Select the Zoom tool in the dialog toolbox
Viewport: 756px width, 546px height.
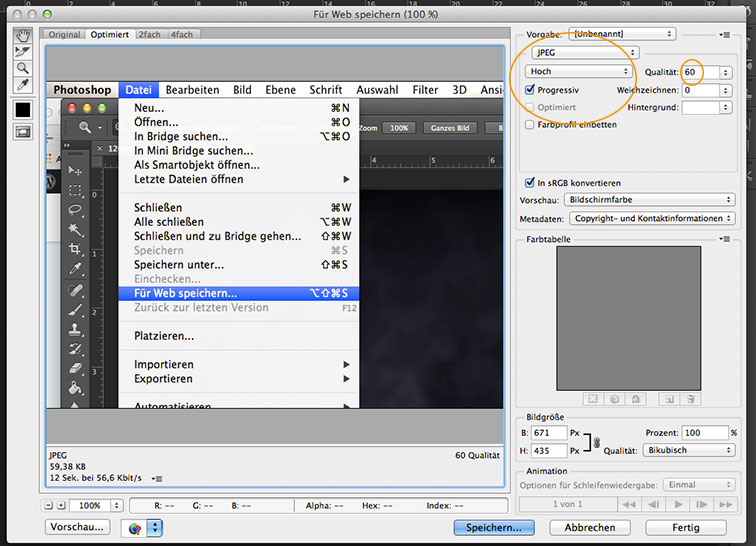23,68
